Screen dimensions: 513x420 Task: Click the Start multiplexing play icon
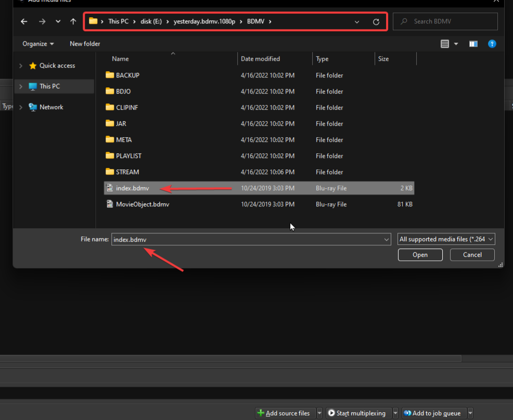331,413
